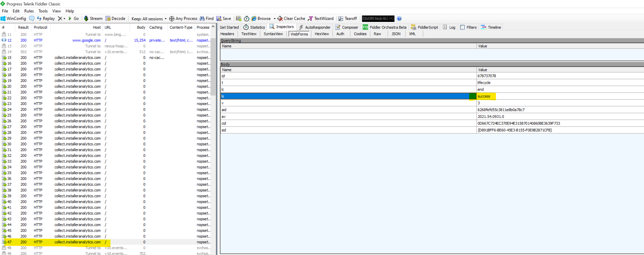Select the TextView inspector tab

[249, 34]
